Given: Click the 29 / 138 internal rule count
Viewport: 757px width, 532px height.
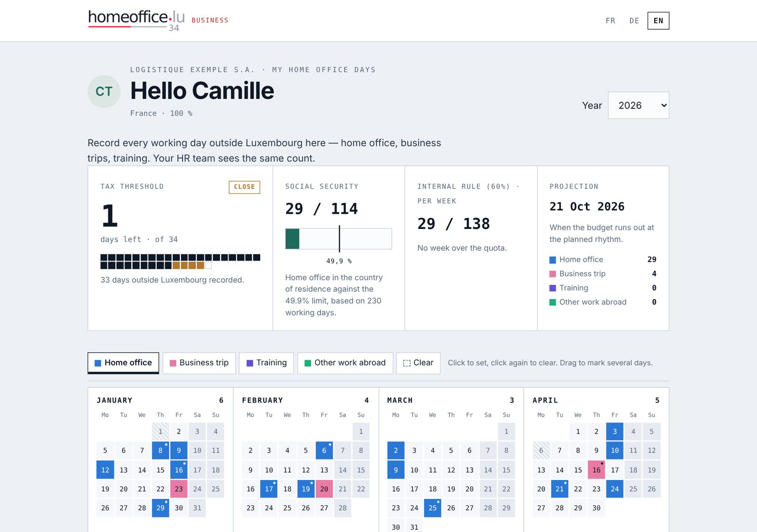Looking at the screenshot, I should tap(453, 224).
